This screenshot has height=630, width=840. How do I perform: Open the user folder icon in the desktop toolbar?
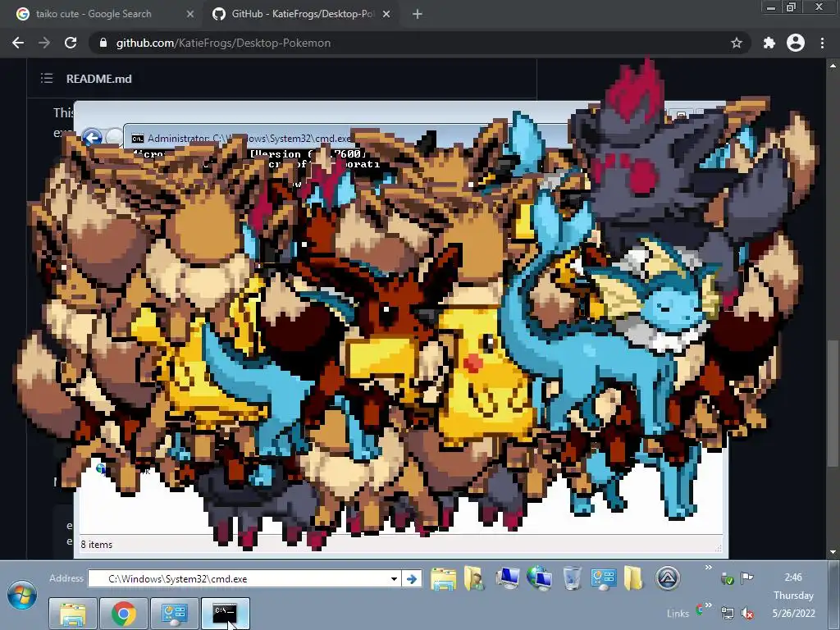click(x=474, y=578)
